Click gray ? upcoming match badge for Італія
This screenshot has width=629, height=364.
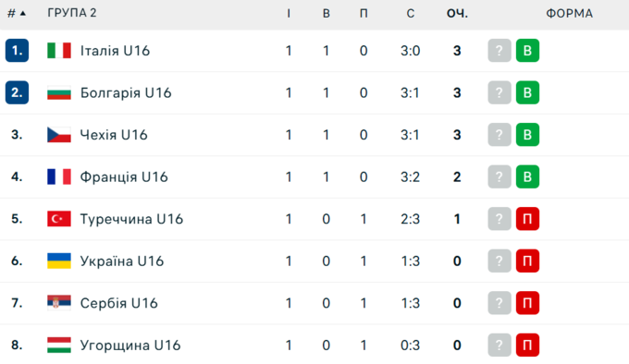coord(499,51)
